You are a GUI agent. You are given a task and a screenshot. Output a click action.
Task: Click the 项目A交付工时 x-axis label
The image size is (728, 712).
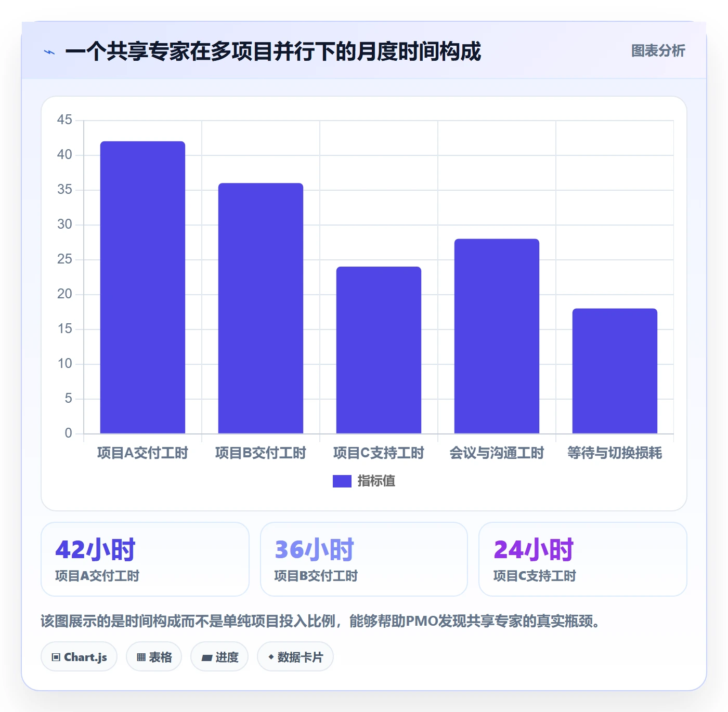pos(142,453)
